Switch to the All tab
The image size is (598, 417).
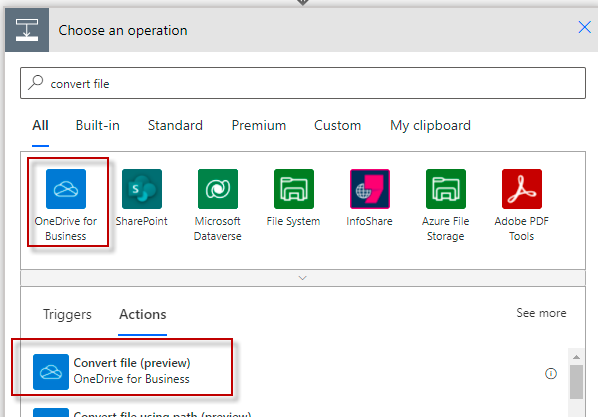[40, 126]
